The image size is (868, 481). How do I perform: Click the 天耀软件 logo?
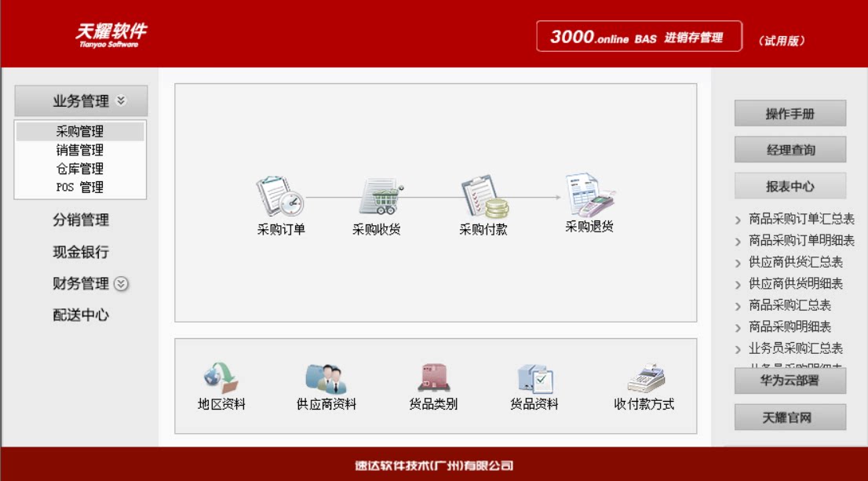[x=111, y=35]
